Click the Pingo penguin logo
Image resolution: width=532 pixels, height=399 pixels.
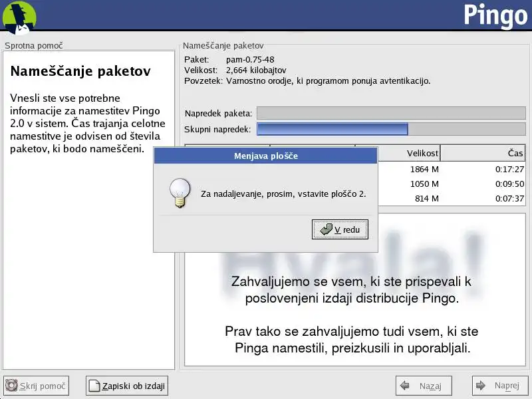pos(19,18)
